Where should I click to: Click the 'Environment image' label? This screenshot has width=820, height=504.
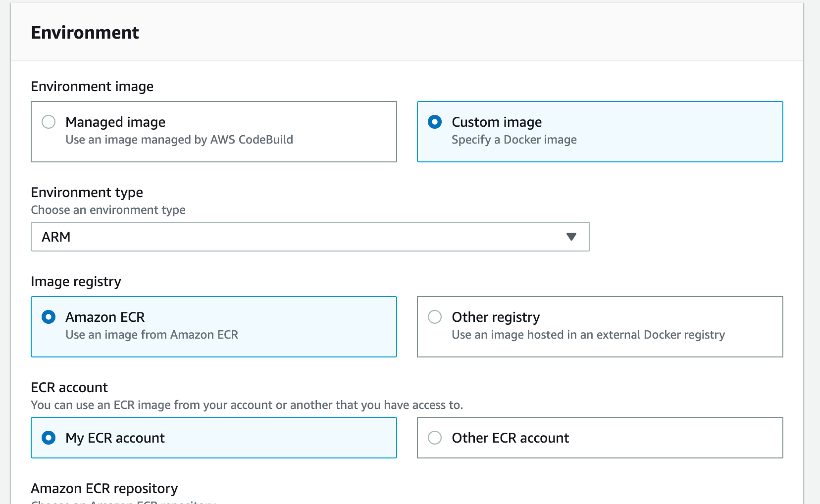coord(92,87)
